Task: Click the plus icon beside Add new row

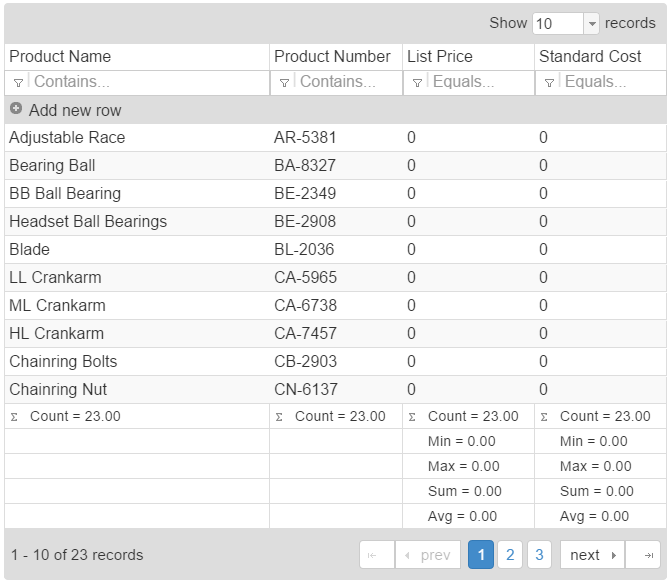Action: [16, 109]
